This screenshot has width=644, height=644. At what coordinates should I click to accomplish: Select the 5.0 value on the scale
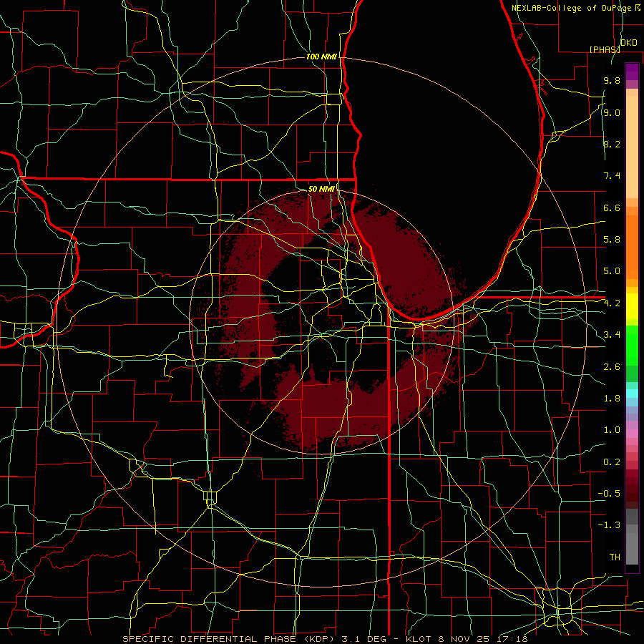612,271
